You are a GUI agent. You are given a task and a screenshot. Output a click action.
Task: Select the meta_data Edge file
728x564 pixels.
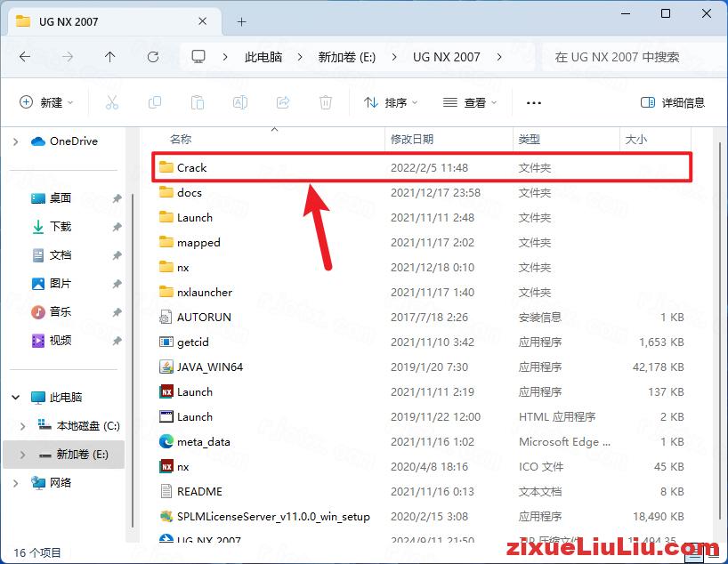click(422, 441)
